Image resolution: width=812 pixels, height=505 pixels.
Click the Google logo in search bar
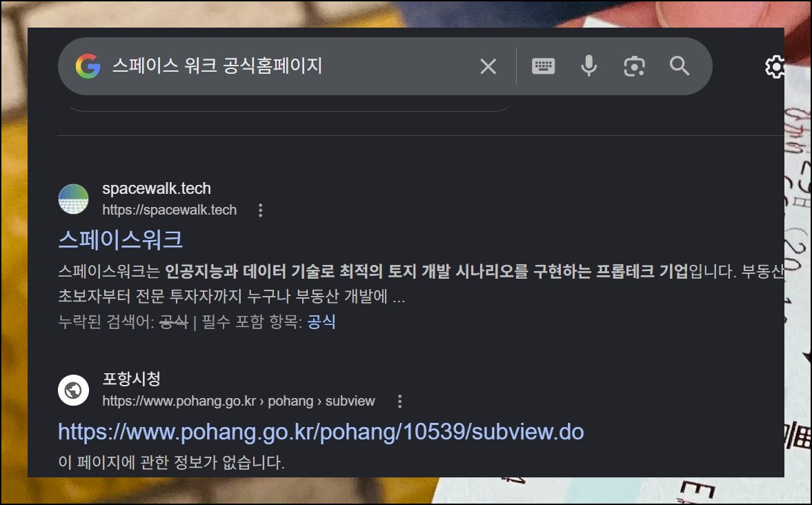coord(88,66)
